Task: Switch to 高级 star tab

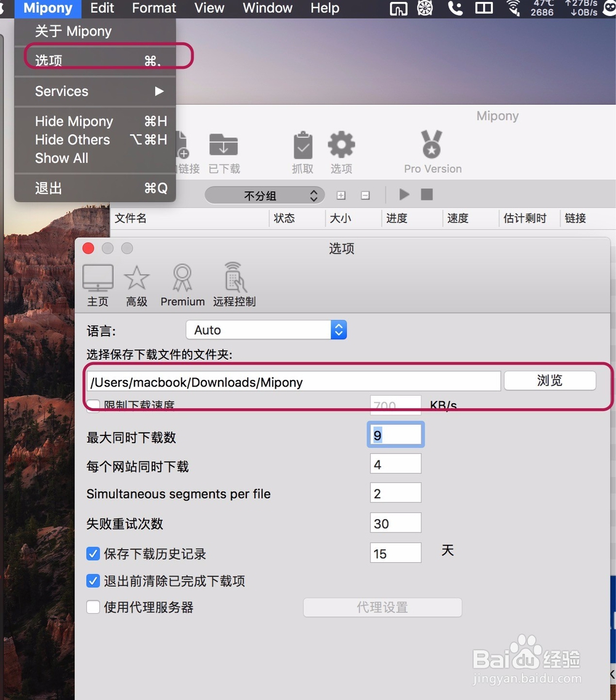Action: click(136, 285)
